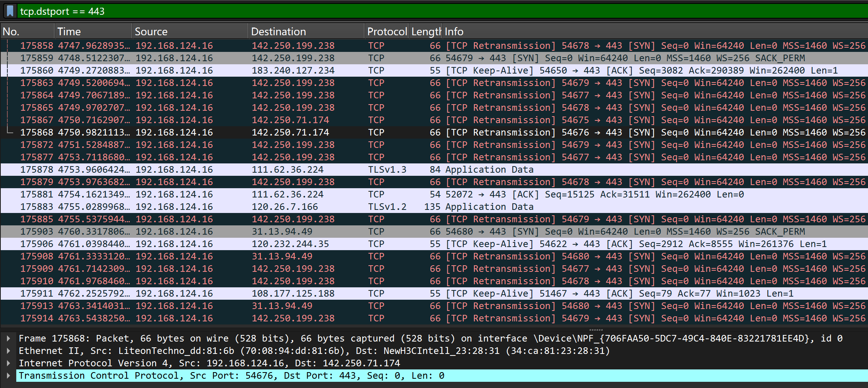Image resolution: width=868 pixels, height=388 pixels.
Task: Sort packets by the No. column header
Action: click(x=27, y=32)
